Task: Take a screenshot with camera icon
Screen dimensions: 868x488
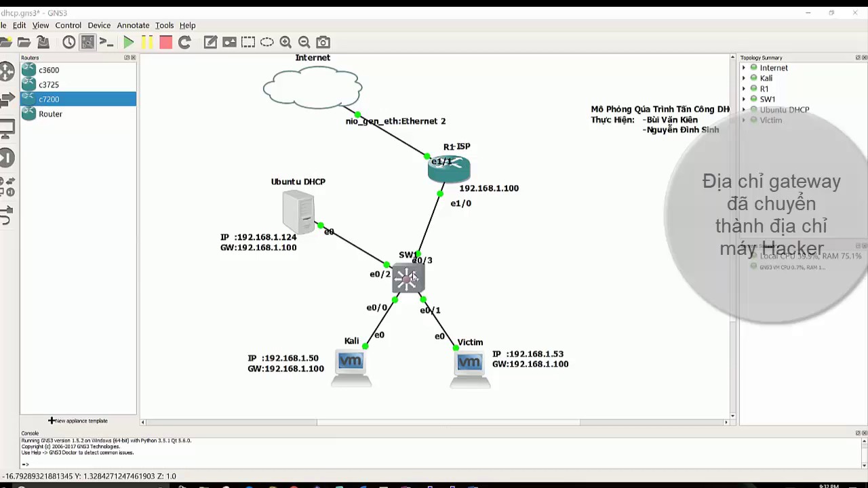Action: tap(323, 42)
